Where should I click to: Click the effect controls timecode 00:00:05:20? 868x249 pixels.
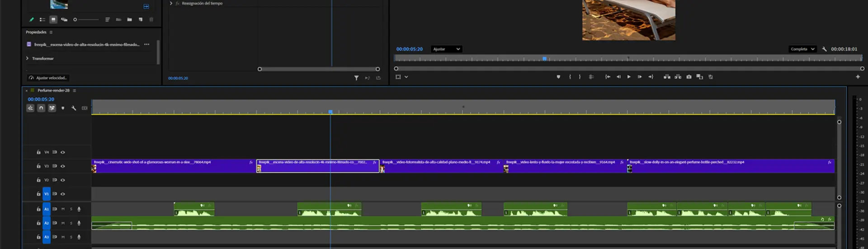tap(178, 78)
